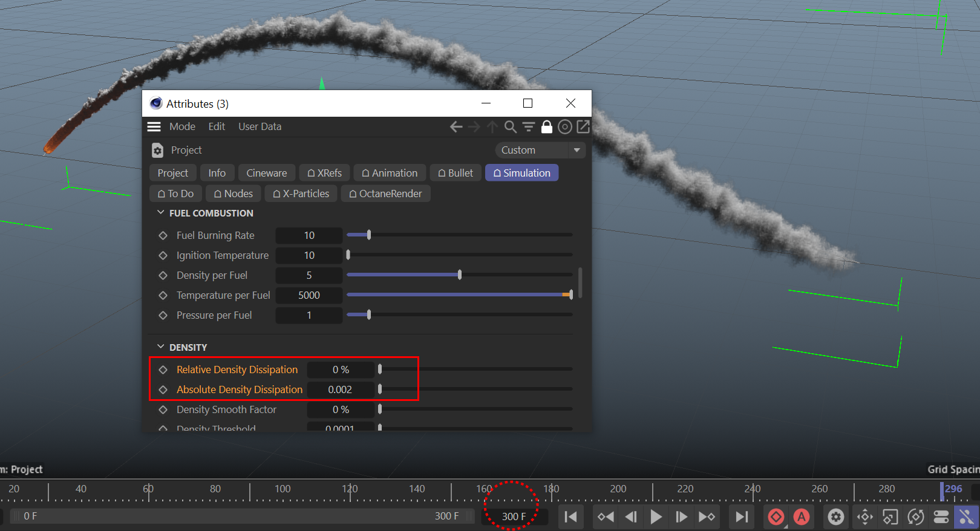Toggle keyframe diamond for Relative Density Dissipation
This screenshot has width=980, height=531.
click(163, 370)
